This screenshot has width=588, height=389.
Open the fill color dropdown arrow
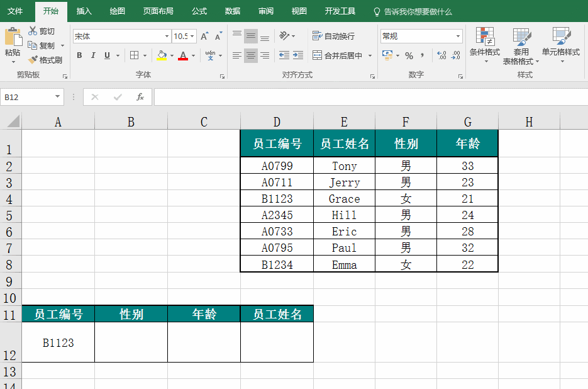[172, 55]
